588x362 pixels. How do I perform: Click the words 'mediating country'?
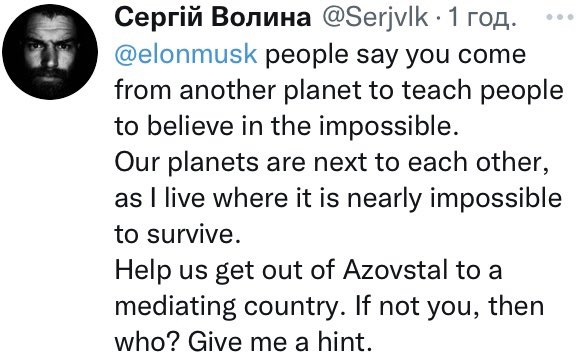click(227, 308)
